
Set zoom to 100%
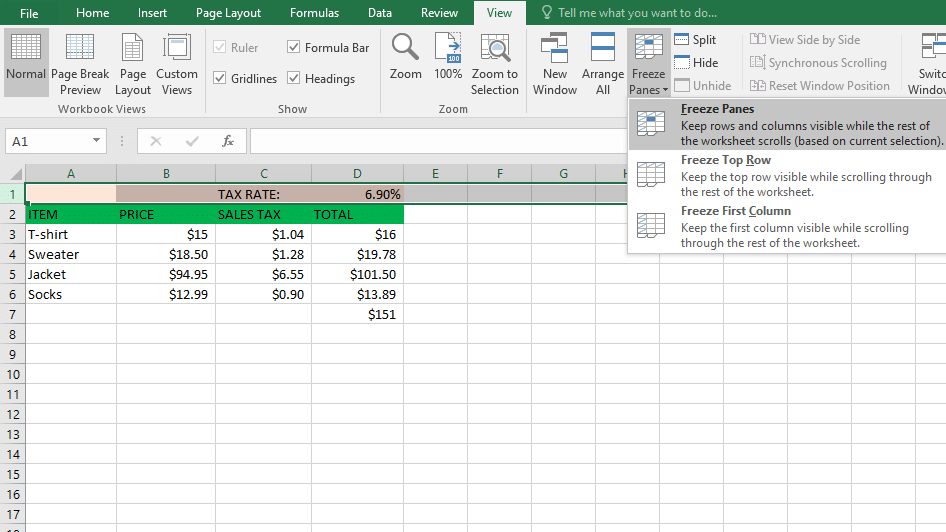448,58
